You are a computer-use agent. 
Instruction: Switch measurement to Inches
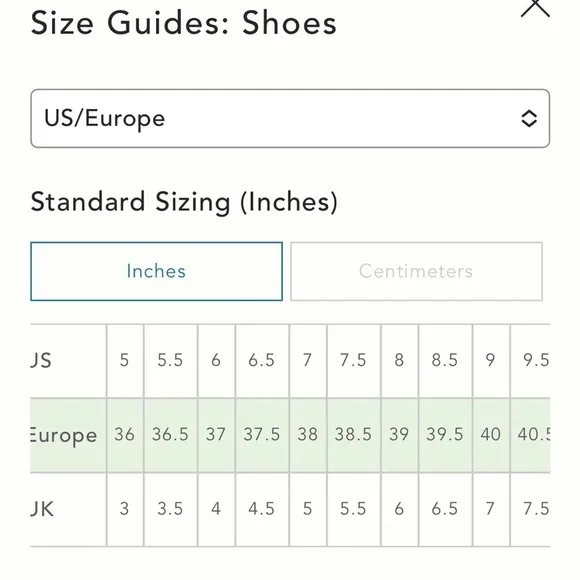coord(156,271)
